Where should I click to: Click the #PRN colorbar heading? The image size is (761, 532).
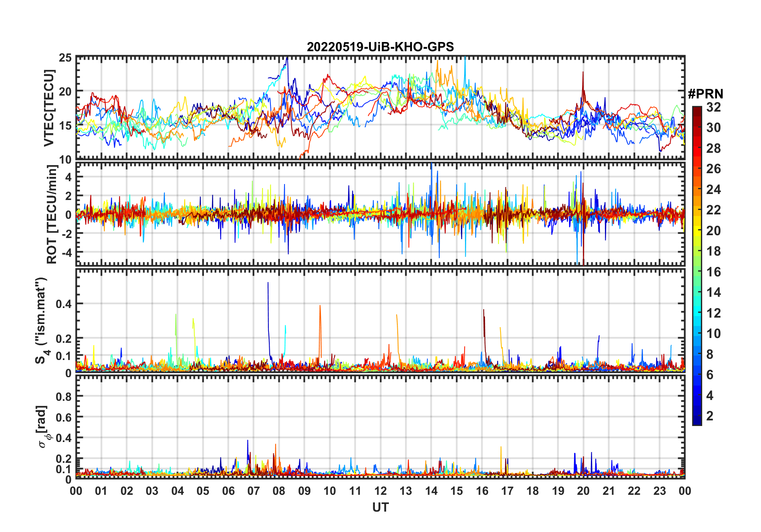click(x=705, y=94)
